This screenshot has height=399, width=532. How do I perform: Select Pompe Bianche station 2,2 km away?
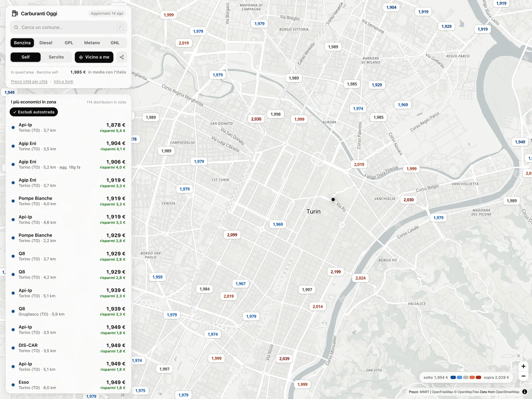pyautogui.click(x=68, y=238)
